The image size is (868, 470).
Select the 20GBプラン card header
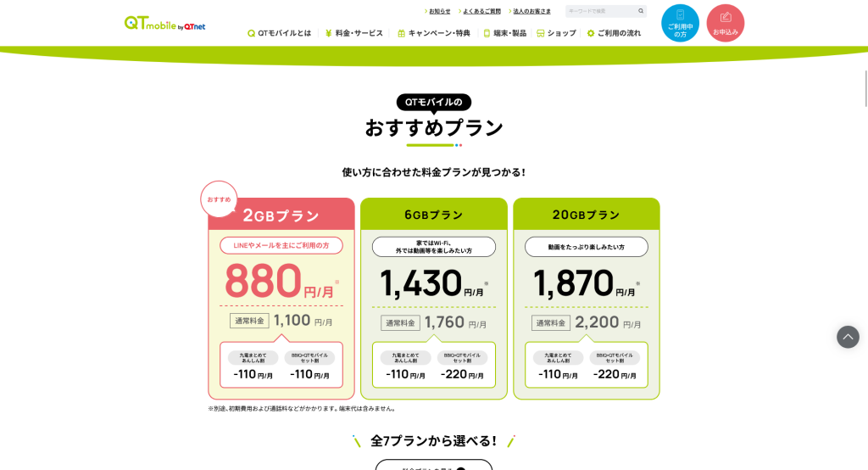click(587, 215)
